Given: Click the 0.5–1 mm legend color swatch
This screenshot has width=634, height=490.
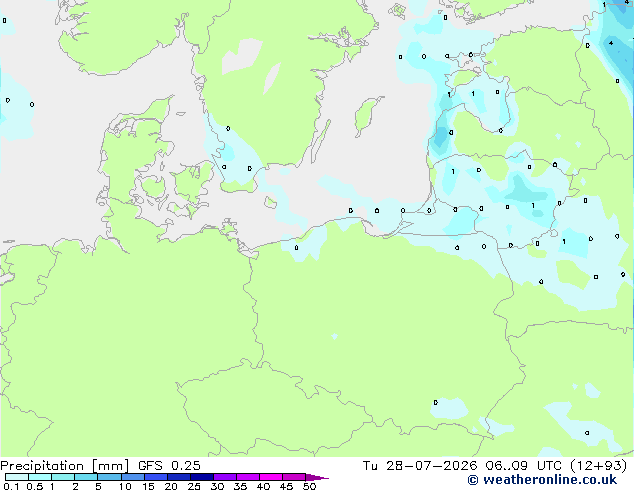Looking at the screenshot, I should pos(40,477).
